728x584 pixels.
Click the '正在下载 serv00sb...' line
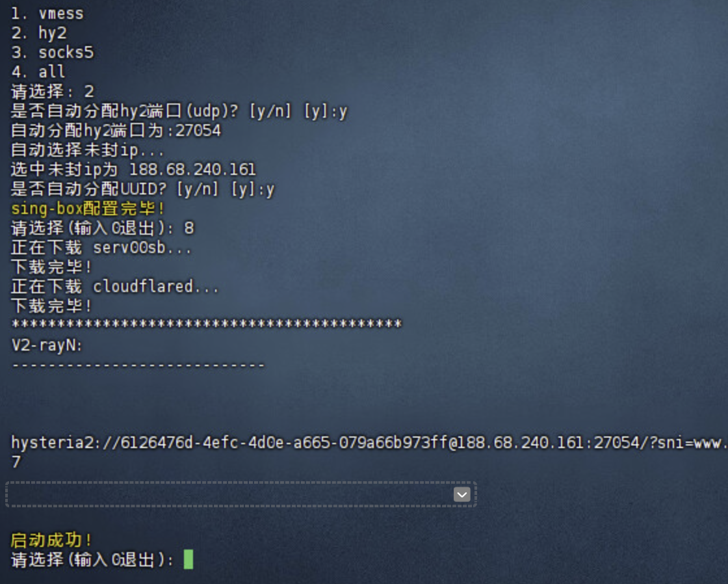pyautogui.click(x=101, y=248)
